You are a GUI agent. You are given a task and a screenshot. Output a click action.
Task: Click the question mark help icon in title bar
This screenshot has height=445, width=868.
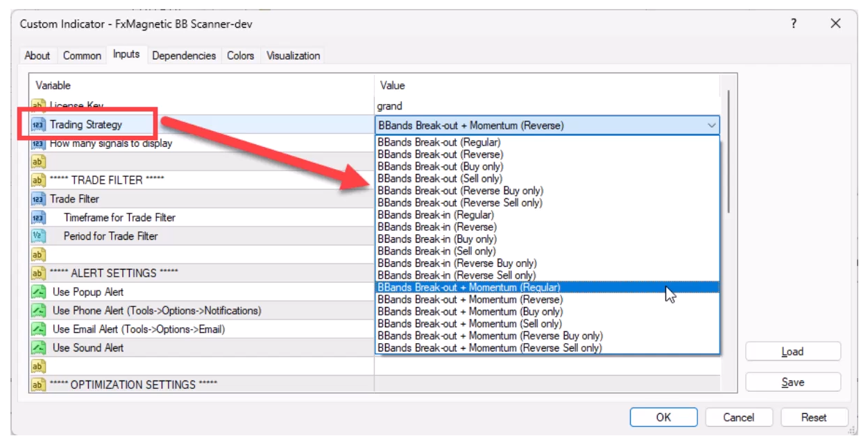pyautogui.click(x=794, y=24)
